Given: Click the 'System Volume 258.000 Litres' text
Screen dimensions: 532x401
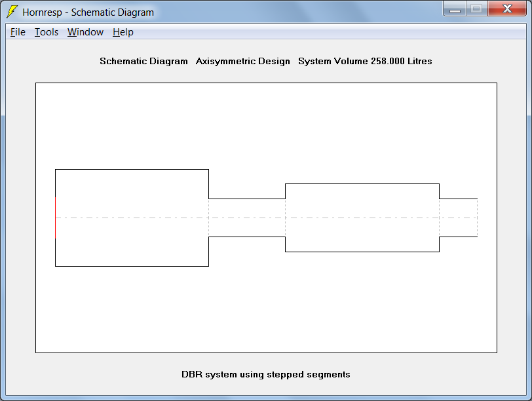Looking at the screenshot, I should point(365,62).
